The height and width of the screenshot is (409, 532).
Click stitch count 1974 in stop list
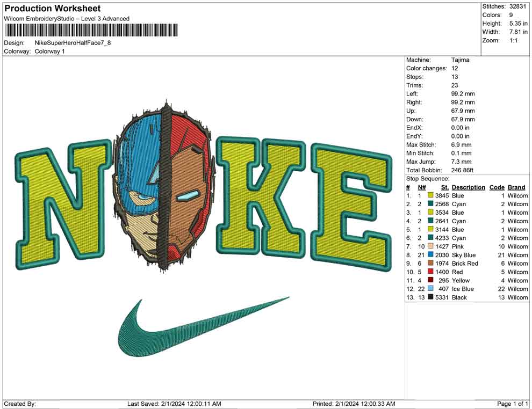point(442,264)
